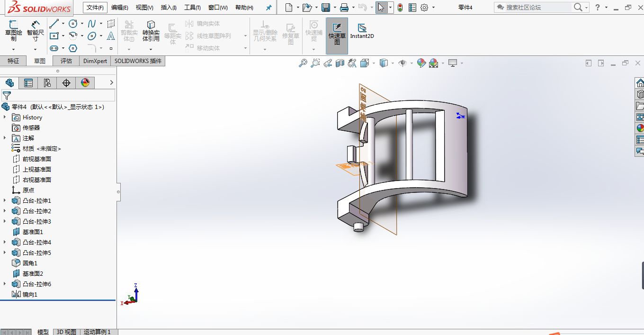Pin the menu bar with pushpin
The width and height of the screenshot is (644, 335).
269,8
